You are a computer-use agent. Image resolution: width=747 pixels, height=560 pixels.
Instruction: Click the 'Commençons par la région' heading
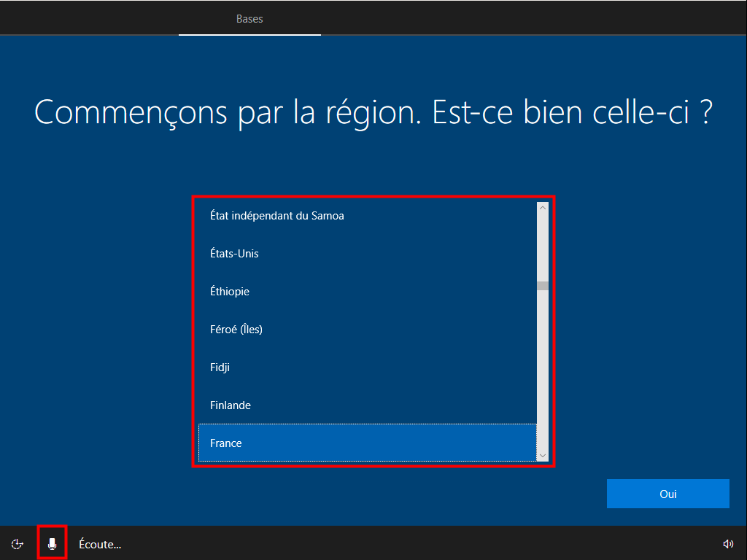tap(373, 113)
